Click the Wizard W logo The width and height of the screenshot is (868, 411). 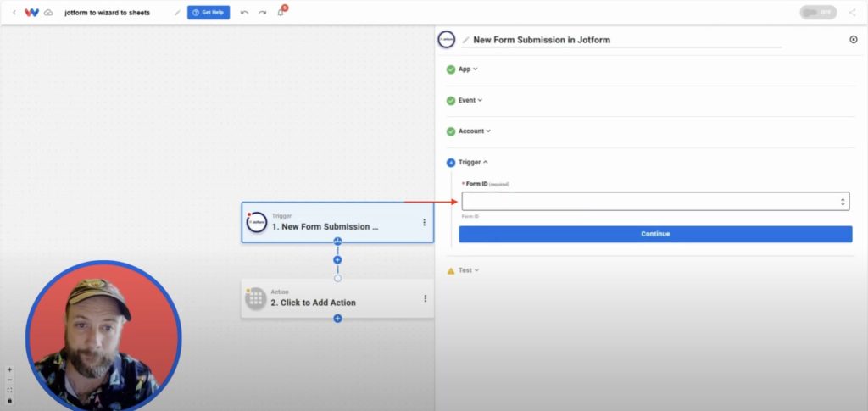coord(31,12)
